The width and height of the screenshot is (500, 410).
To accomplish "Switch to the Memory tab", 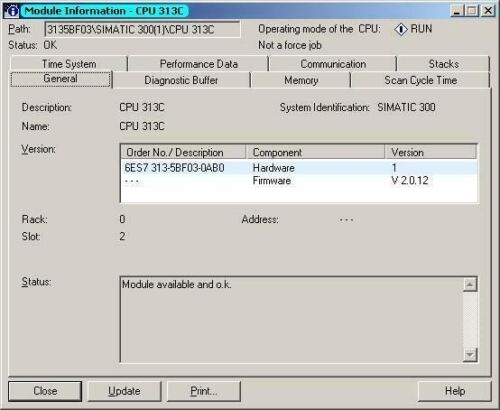I will tap(301, 80).
